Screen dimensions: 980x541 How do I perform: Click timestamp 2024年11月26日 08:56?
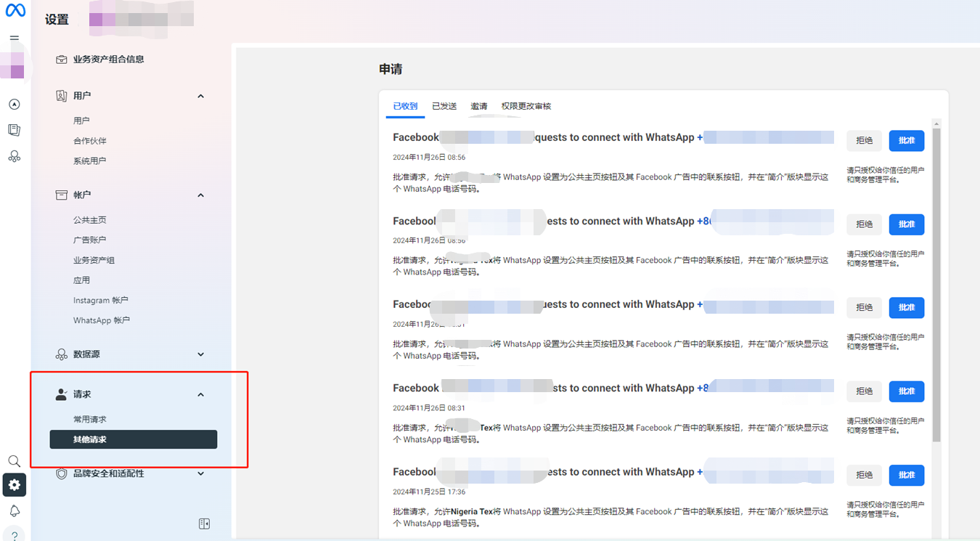429,157
